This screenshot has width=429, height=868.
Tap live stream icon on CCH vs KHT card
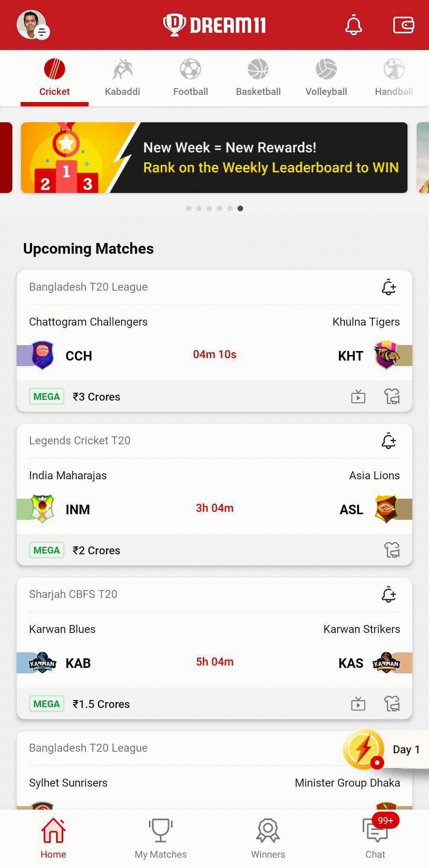click(x=358, y=396)
